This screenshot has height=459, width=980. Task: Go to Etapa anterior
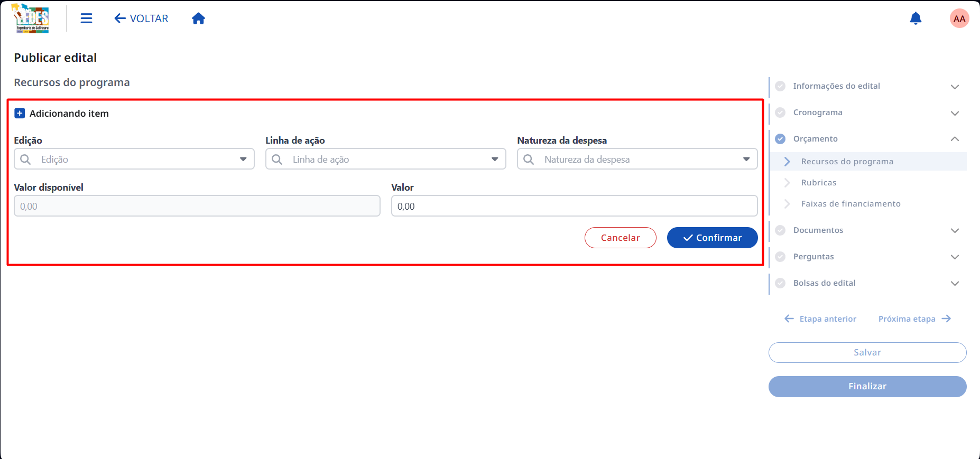pos(820,319)
